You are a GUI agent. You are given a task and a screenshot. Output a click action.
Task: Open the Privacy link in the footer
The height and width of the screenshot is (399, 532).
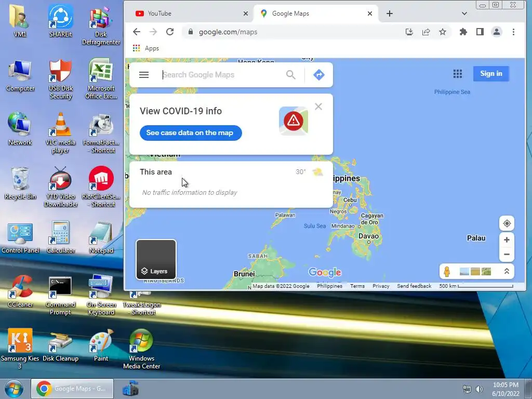381,286
